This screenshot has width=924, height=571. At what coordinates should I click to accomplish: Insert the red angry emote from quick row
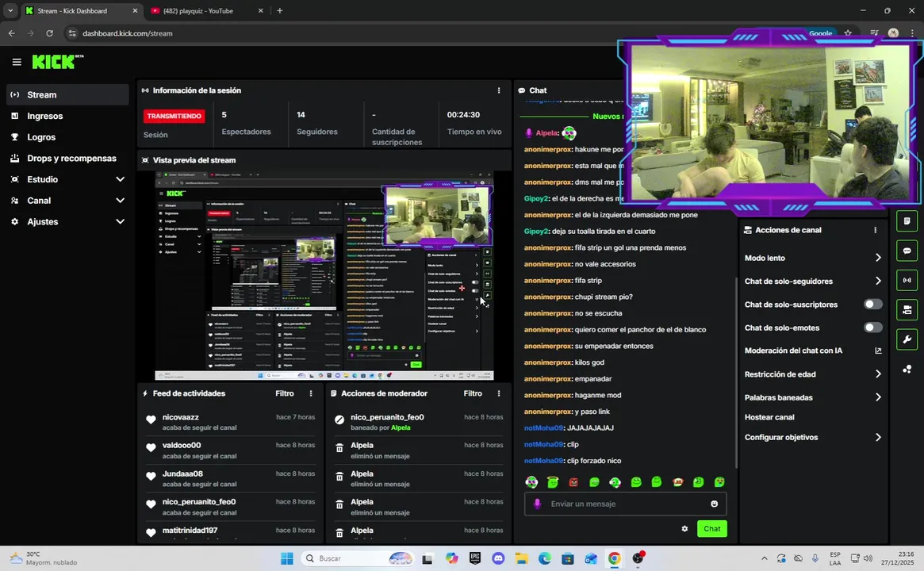(573, 482)
